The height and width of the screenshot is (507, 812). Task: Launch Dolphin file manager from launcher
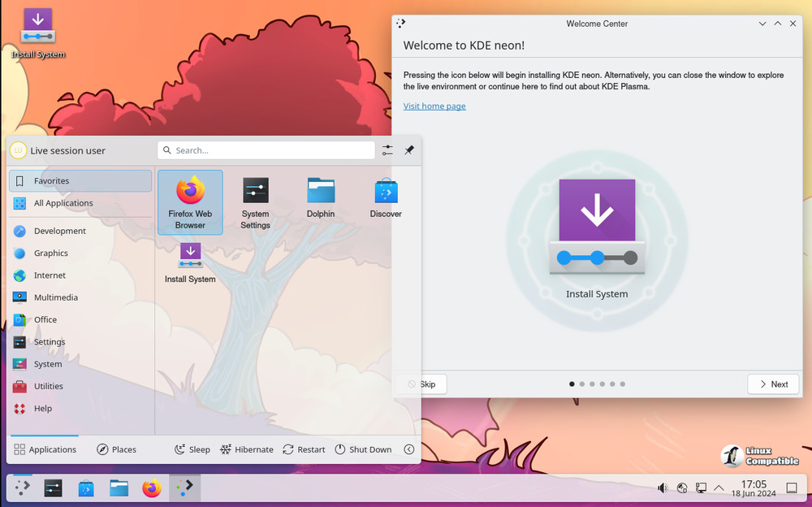coord(321,197)
